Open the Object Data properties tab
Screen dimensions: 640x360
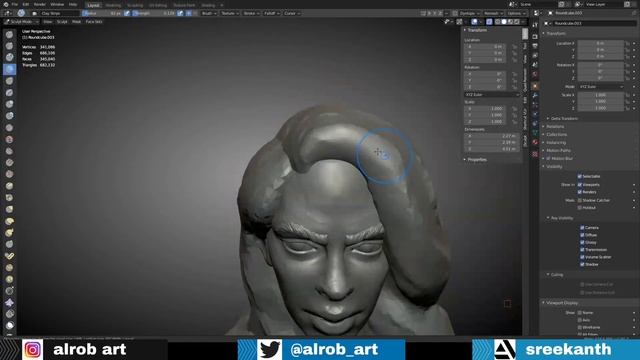coord(535,133)
